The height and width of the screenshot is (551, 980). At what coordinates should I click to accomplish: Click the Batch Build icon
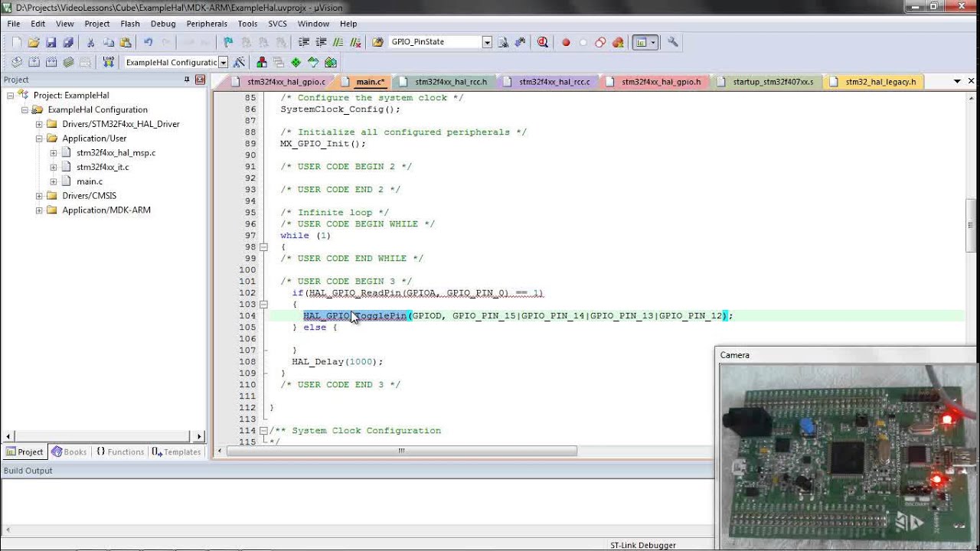click(x=68, y=62)
